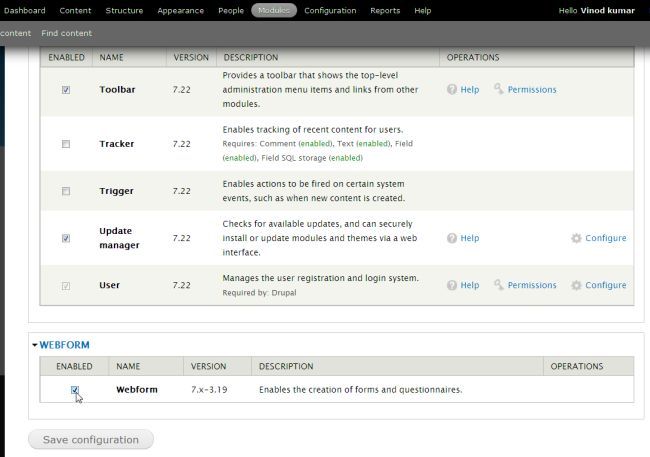Viewport: 650px width, 457px height.
Task: Open the Help link for Update manager
Action: 470,238
